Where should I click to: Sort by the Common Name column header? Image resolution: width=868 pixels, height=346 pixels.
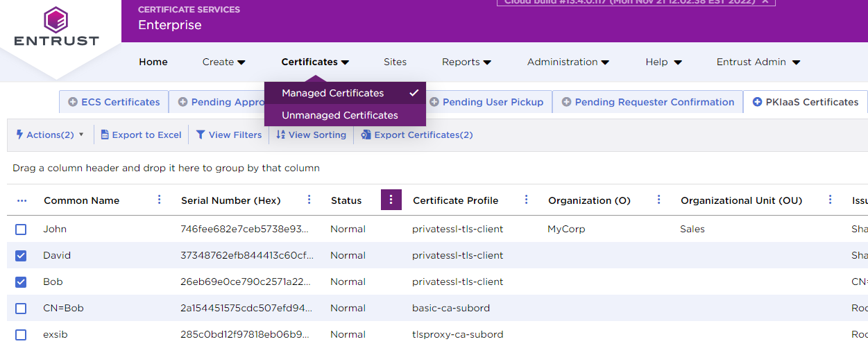[81, 201]
